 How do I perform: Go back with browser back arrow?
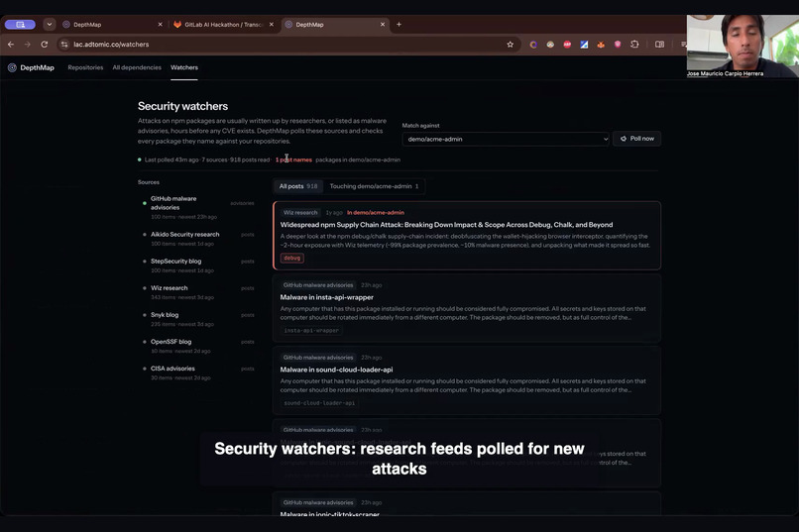11,45
